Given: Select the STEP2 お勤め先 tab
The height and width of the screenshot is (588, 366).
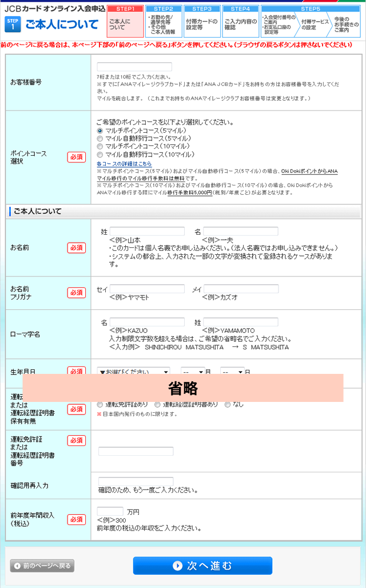Looking at the screenshot, I should (164, 21).
